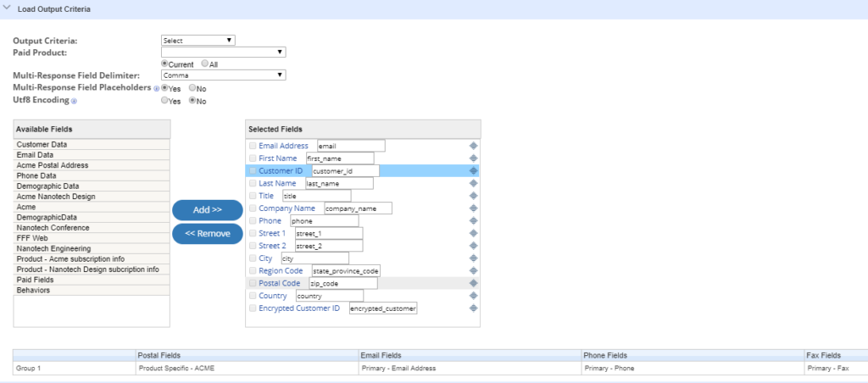Open the Paid Product dropdown
868x383 pixels.
[223, 52]
